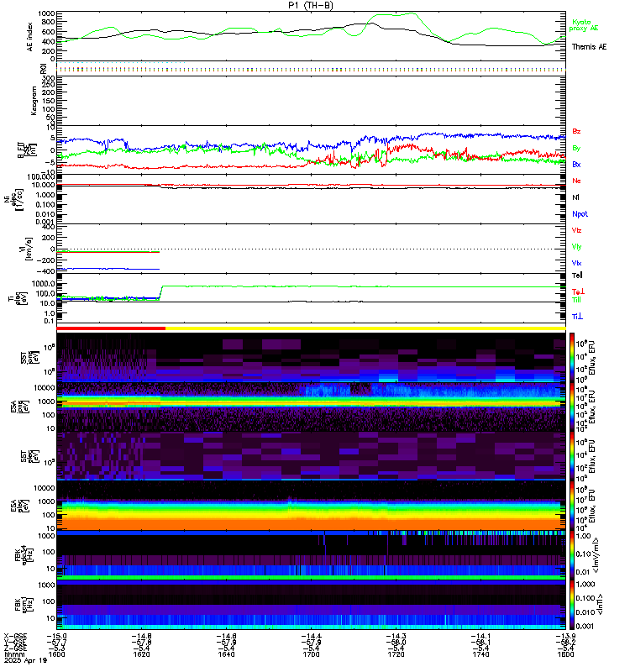Viewport: 630px width, 672px height.
Task: Select the black "Themis AE" legend label
Action: point(589,47)
